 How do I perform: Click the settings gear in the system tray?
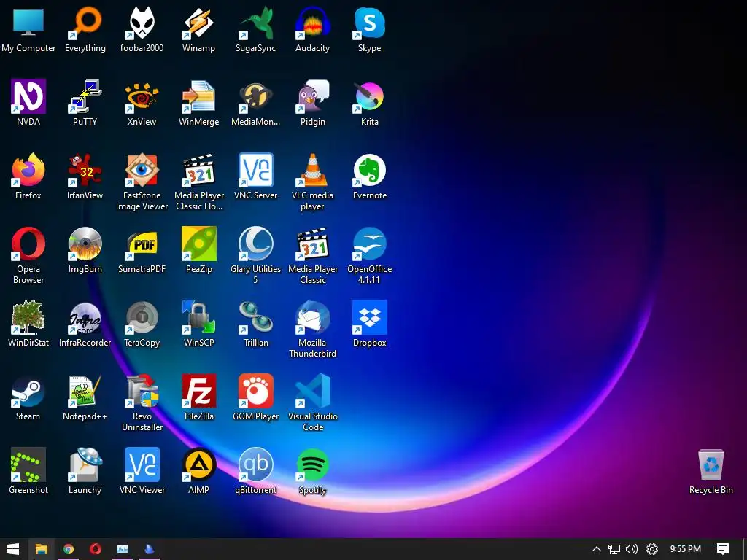click(x=651, y=549)
